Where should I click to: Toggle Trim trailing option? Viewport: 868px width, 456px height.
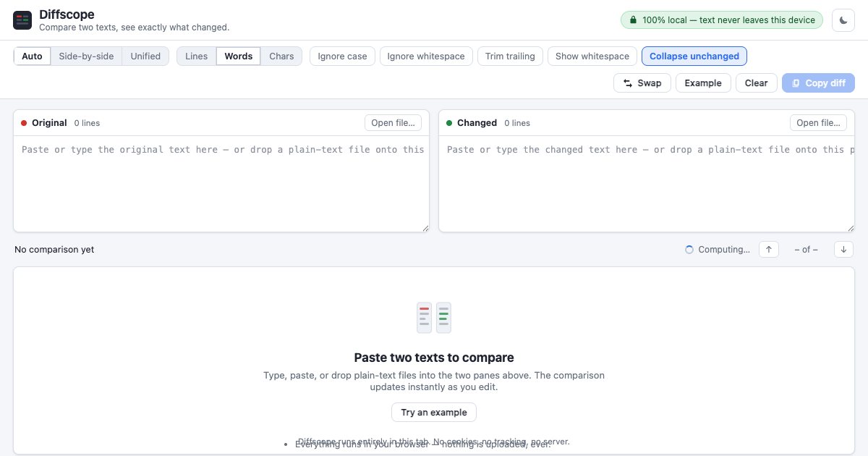tap(510, 56)
